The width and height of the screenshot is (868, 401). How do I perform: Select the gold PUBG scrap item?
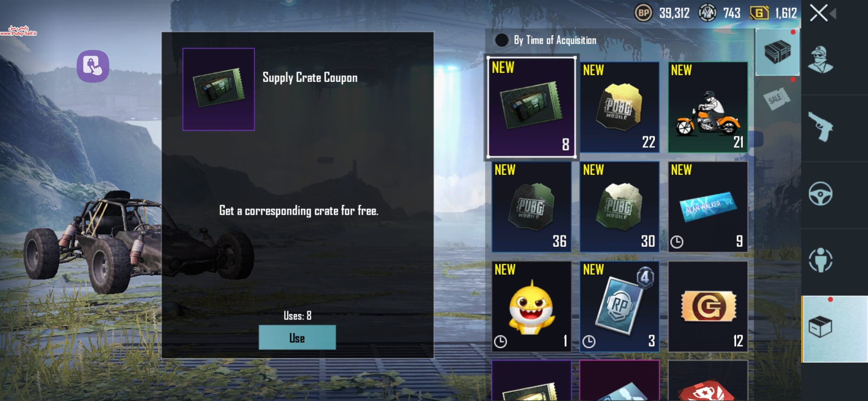click(619, 107)
